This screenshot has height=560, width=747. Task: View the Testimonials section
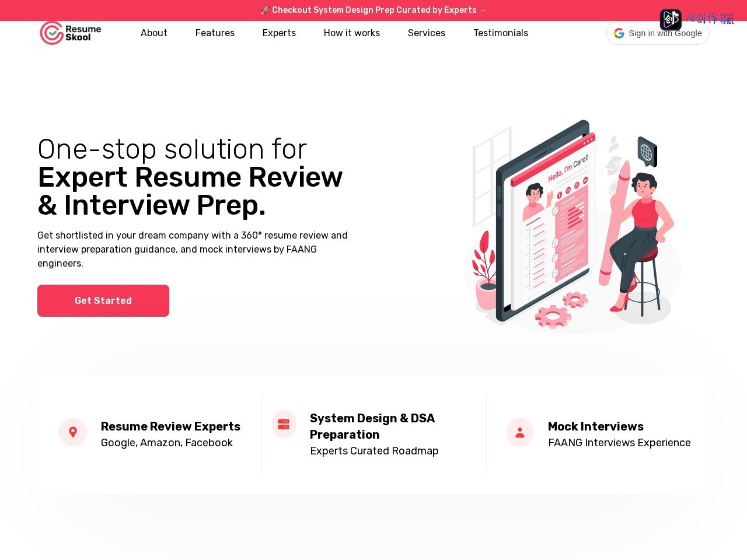click(501, 33)
